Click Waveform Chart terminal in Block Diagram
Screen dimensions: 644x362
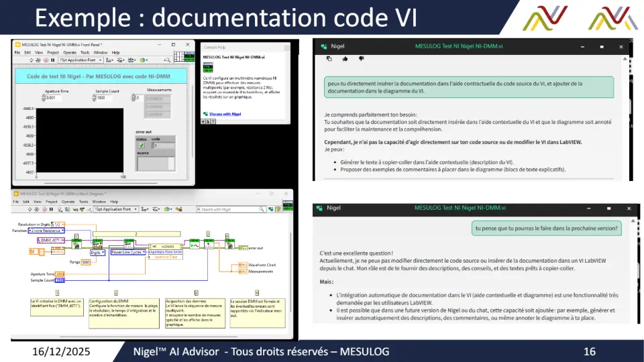point(243,265)
